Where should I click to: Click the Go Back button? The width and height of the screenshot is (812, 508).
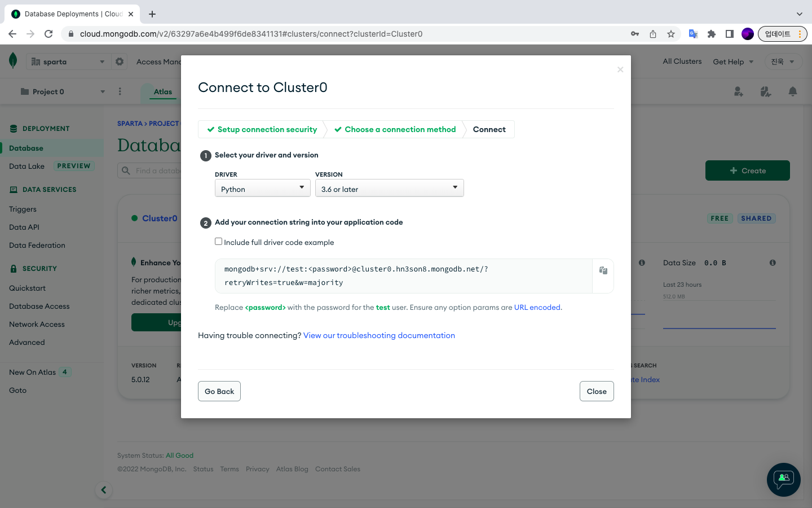[x=219, y=391]
